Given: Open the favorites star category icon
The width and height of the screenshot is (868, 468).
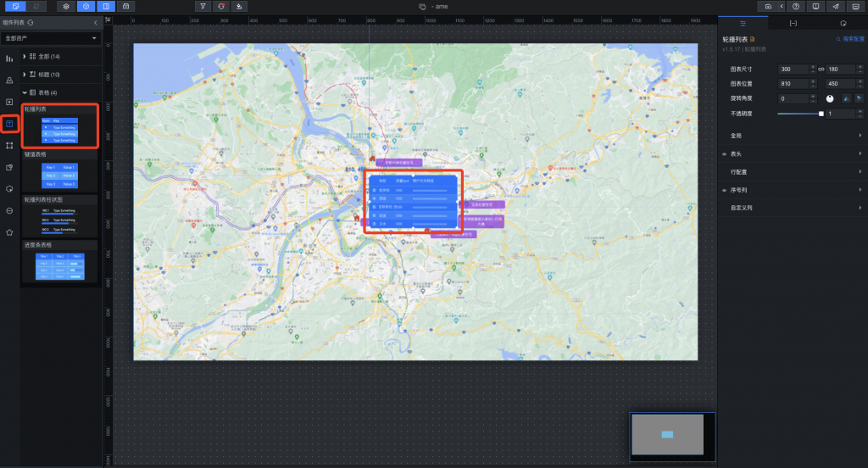Looking at the screenshot, I should (9, 232).
